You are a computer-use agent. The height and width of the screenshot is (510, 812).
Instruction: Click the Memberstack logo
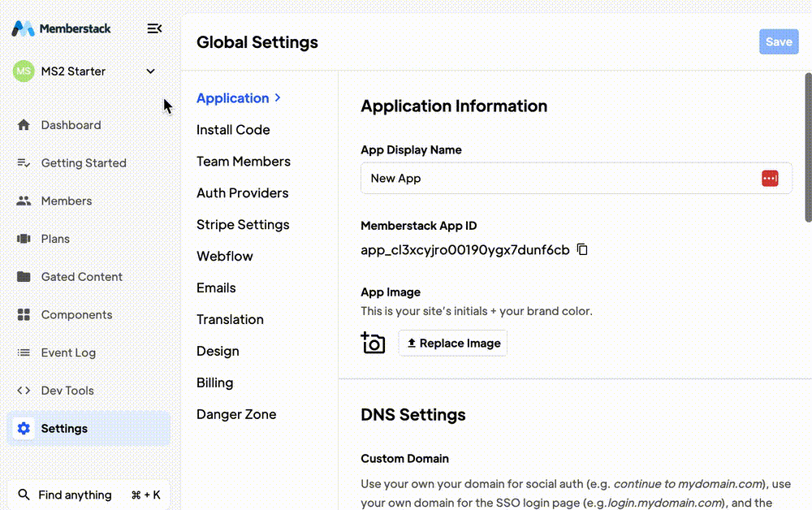pyautogui.click(x=61, y=28)
